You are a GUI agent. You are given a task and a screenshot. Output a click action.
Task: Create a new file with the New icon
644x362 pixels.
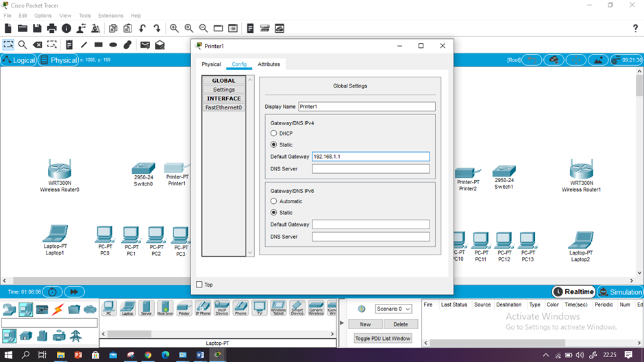pos(8,28)
